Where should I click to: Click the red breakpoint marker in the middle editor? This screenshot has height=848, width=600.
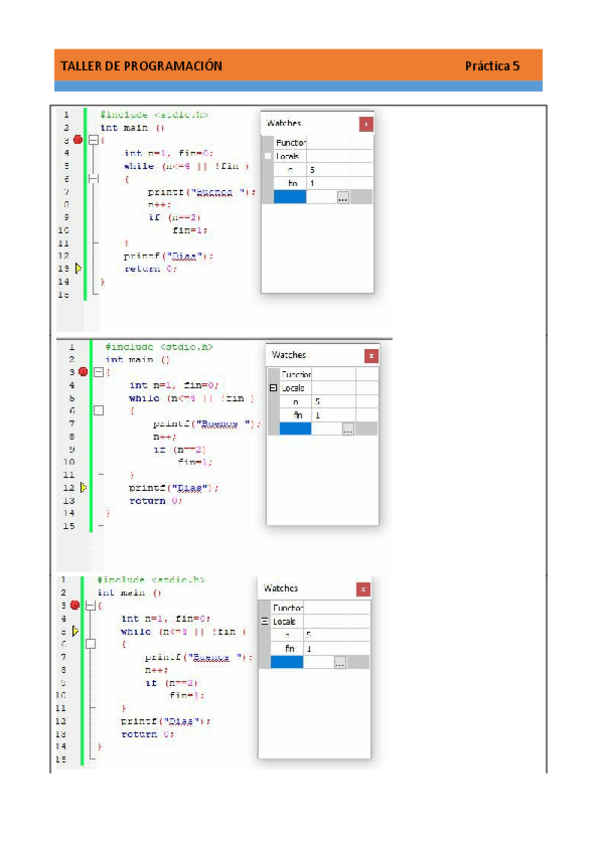(x=83, y=371)
